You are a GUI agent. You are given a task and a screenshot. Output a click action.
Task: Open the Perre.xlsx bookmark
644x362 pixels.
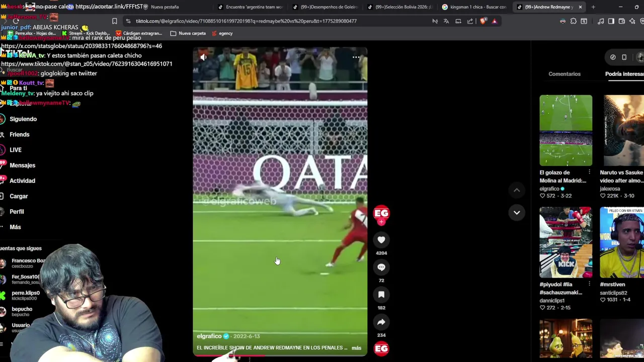pos(31,33)
